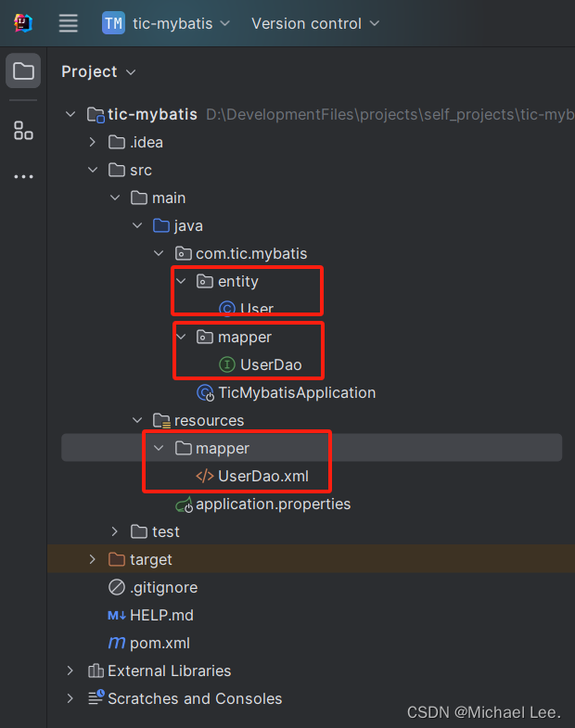Select the target folder label
Screen dimensions: 575x728
(x=151, y=560)
